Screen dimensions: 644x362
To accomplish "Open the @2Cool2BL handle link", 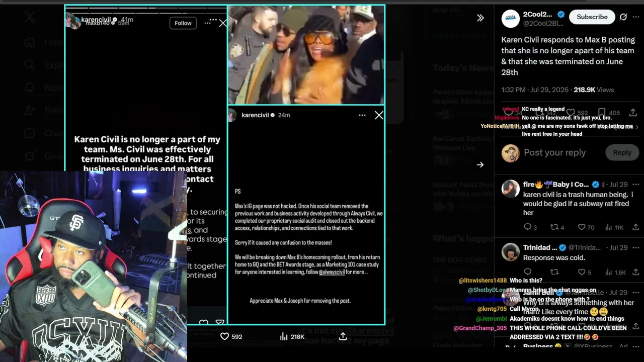I will coord(543,24).
